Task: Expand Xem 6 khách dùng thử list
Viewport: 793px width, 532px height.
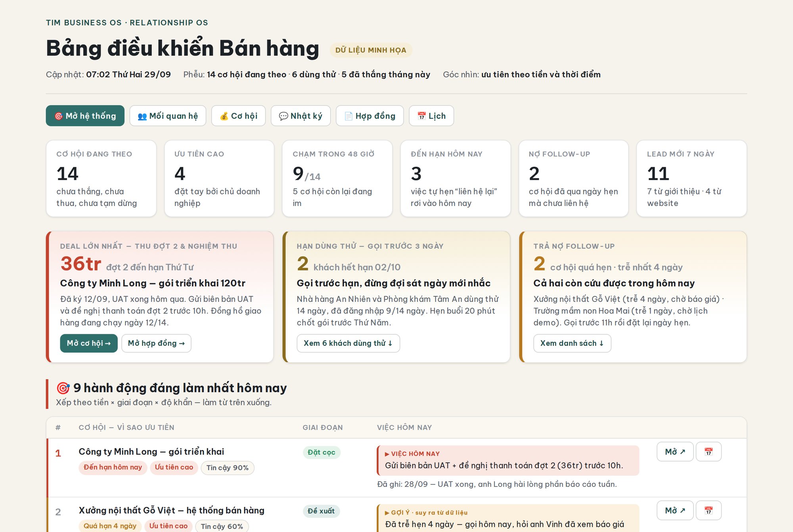Action: [x=348, y=343]
